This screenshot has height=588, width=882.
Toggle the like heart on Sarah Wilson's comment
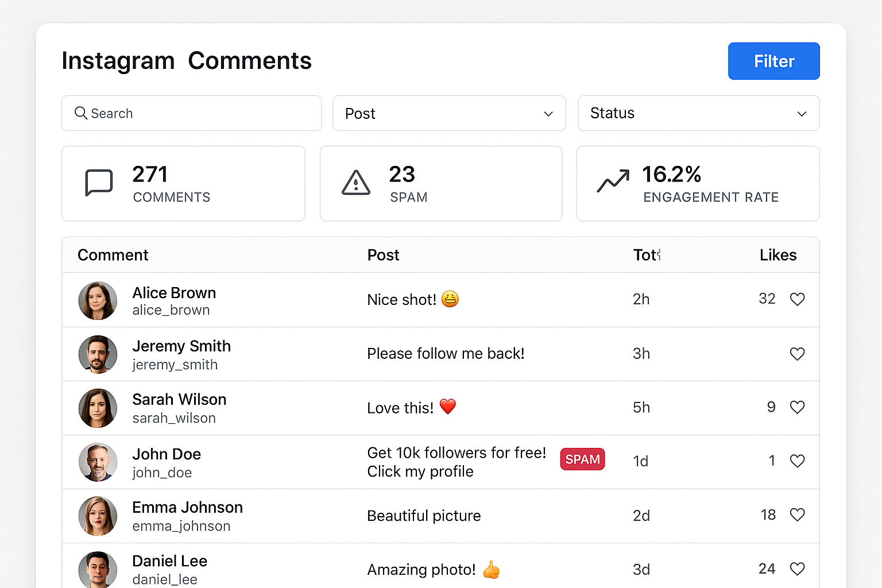pos(798,407)
